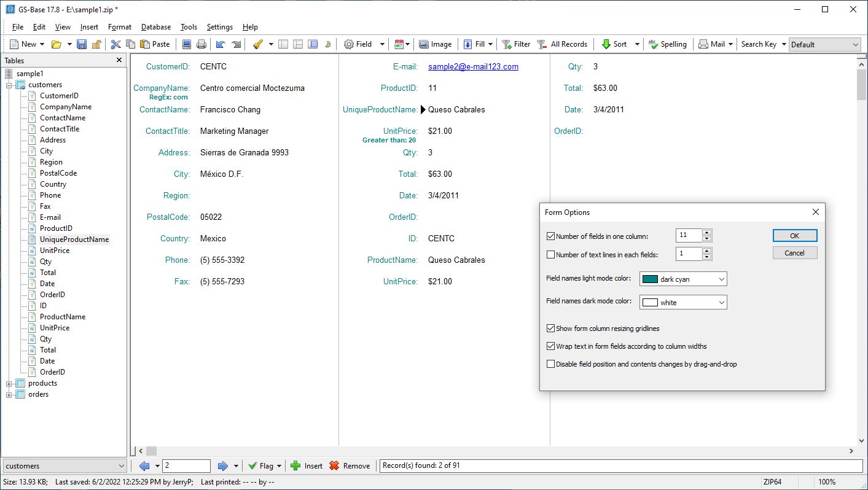
Task: Open the Default search key dropdown
Action: click(825, 44)
